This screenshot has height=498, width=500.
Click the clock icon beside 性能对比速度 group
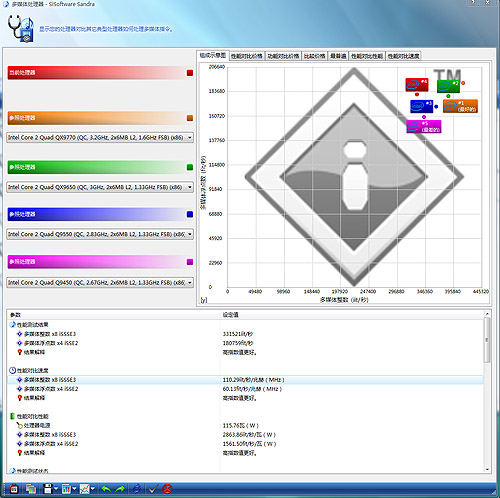tap(12, 370)
